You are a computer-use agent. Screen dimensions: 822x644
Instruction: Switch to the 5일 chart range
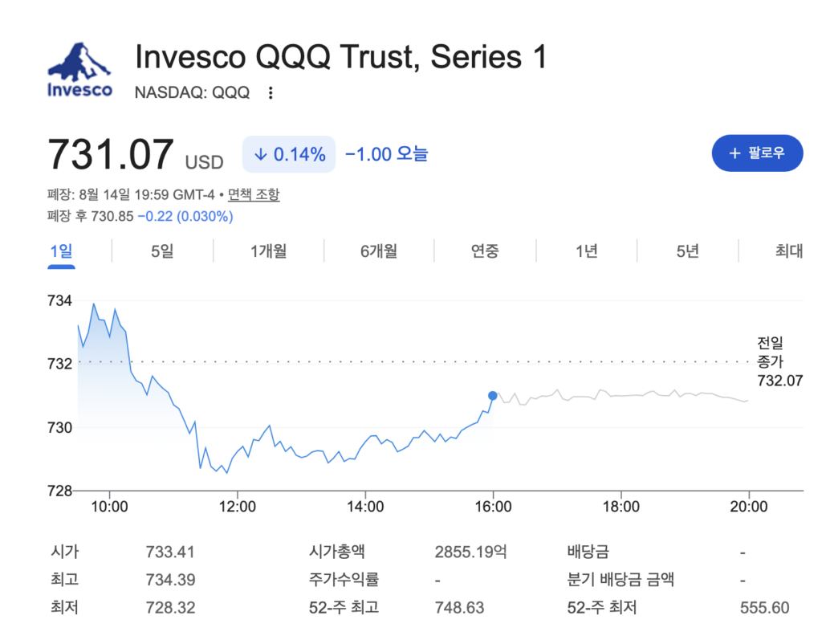point(162,251)
